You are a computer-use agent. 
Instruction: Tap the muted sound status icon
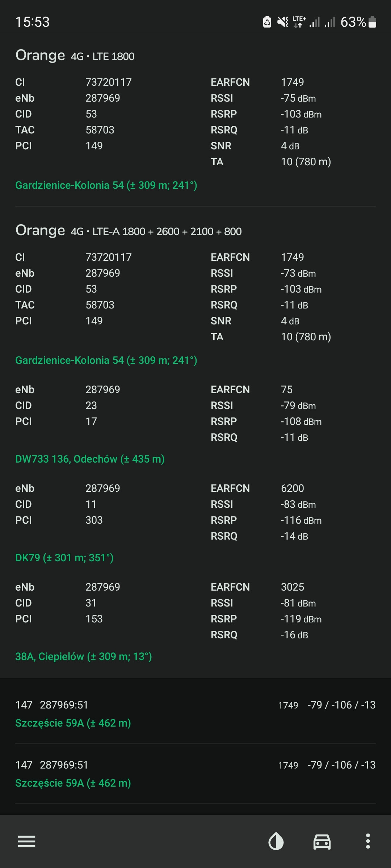283,22
